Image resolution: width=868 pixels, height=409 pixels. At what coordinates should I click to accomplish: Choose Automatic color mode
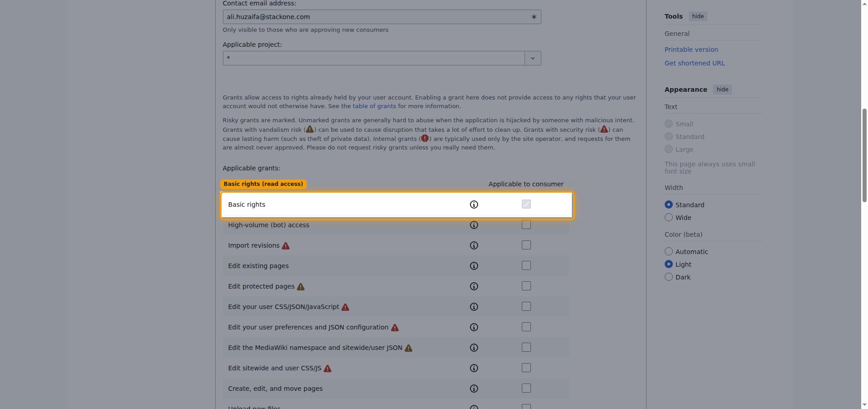click(x=669, y=251)
